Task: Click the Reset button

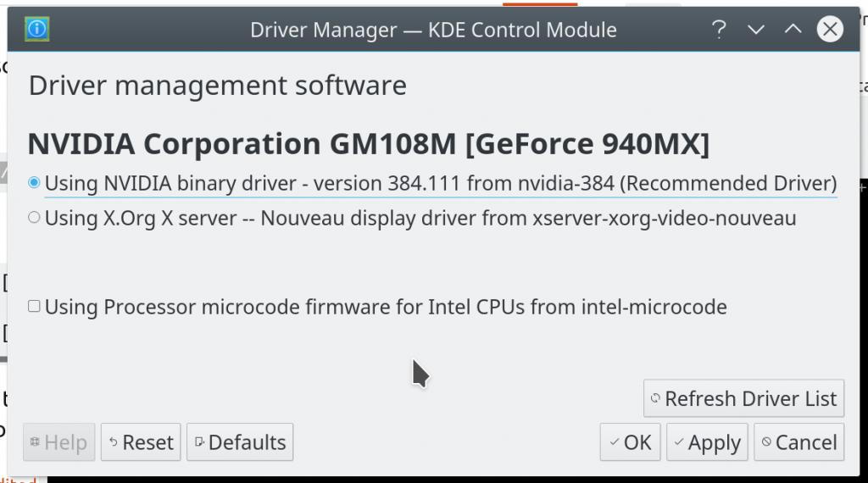Action: tap(141, 442)
